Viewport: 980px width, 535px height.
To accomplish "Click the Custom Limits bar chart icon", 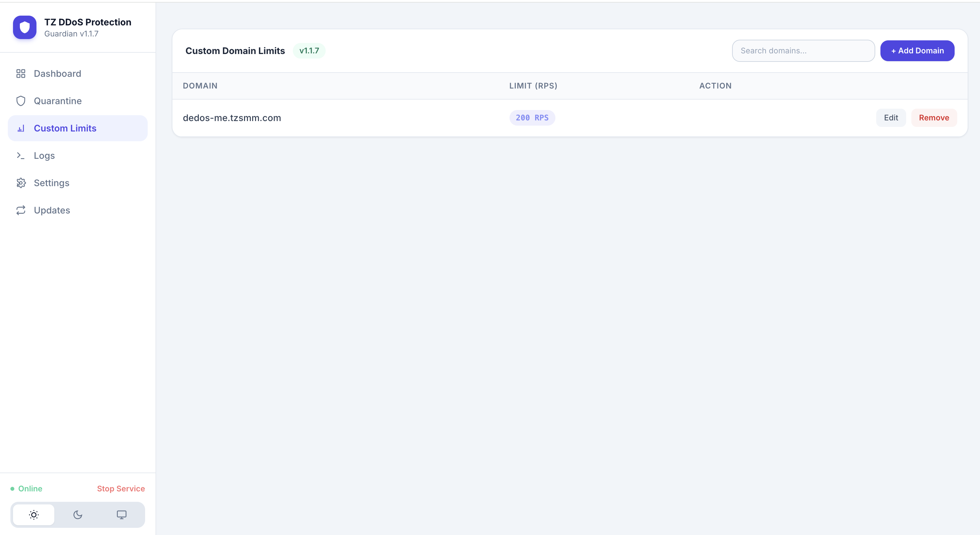I will click(x=21, y=128).
